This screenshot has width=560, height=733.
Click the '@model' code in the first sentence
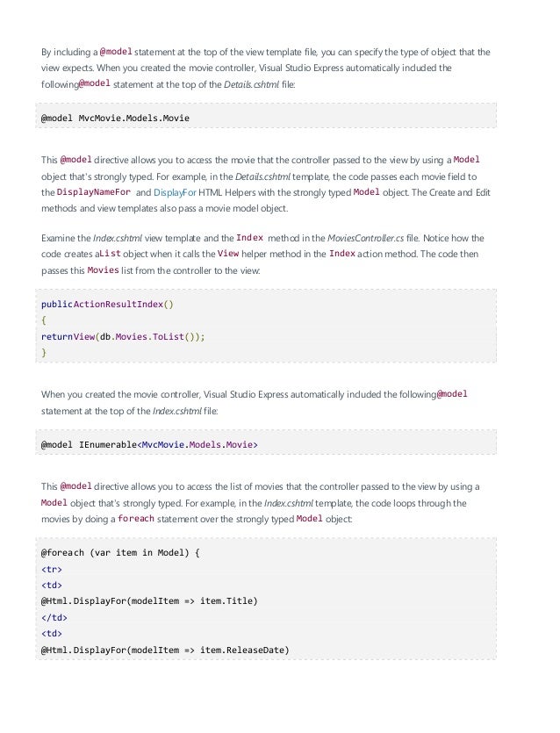(116, 51)
